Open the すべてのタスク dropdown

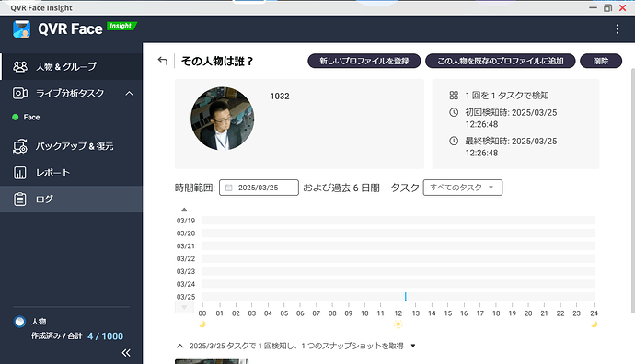463,188
